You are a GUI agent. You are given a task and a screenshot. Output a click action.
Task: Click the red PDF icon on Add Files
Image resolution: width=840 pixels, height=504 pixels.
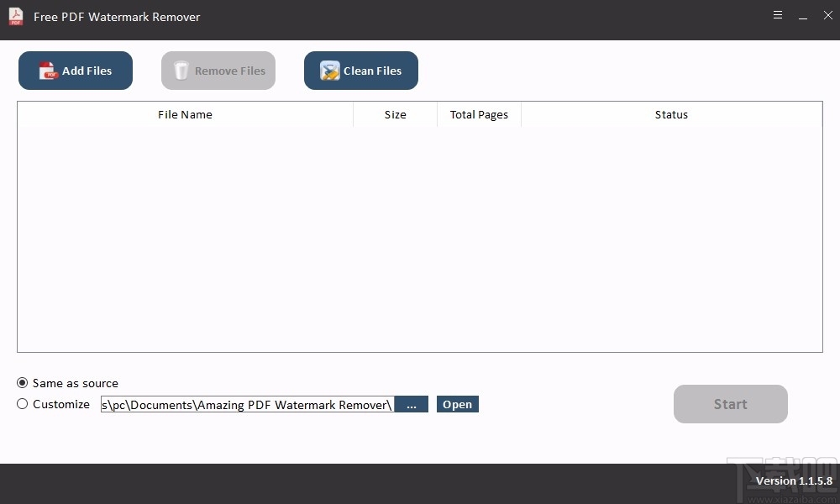click(48, 71)
